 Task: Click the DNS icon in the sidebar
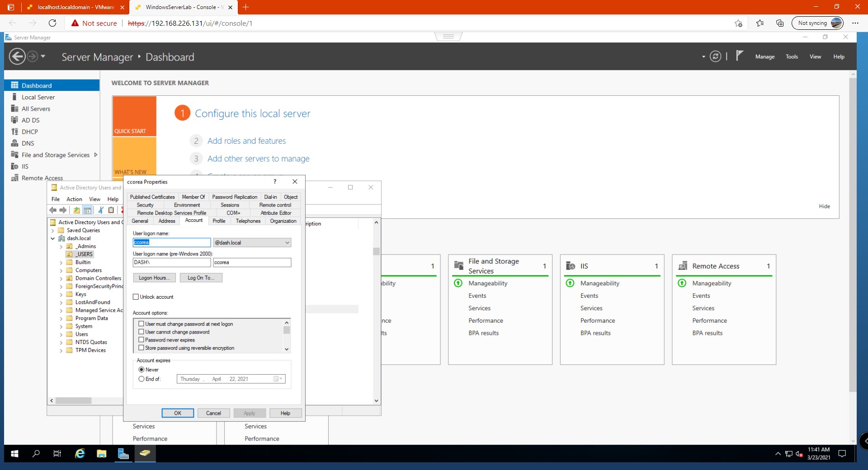(14, 143)
